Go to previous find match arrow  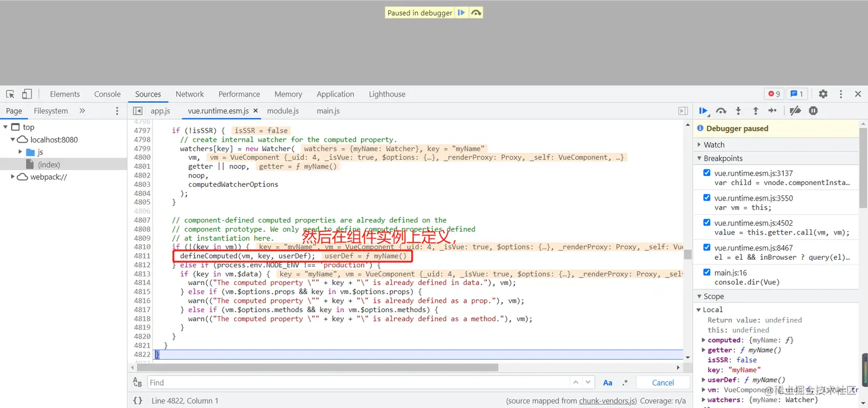pyautogui.click(x=576, y=382)
